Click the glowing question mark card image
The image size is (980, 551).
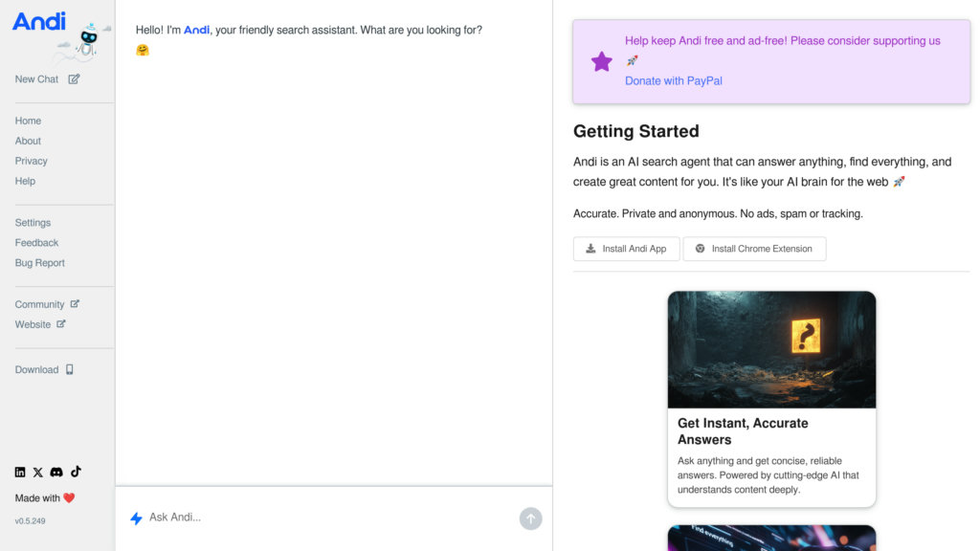tap(771, 349)
